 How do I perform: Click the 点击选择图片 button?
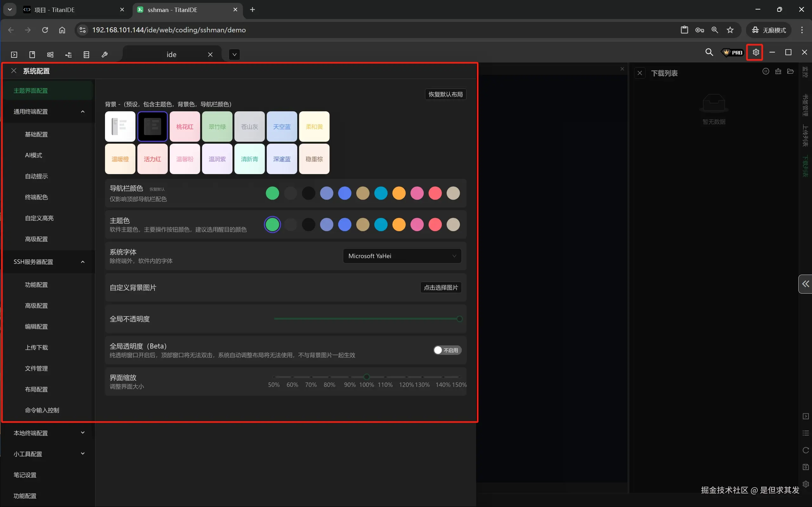coord(441,287)
